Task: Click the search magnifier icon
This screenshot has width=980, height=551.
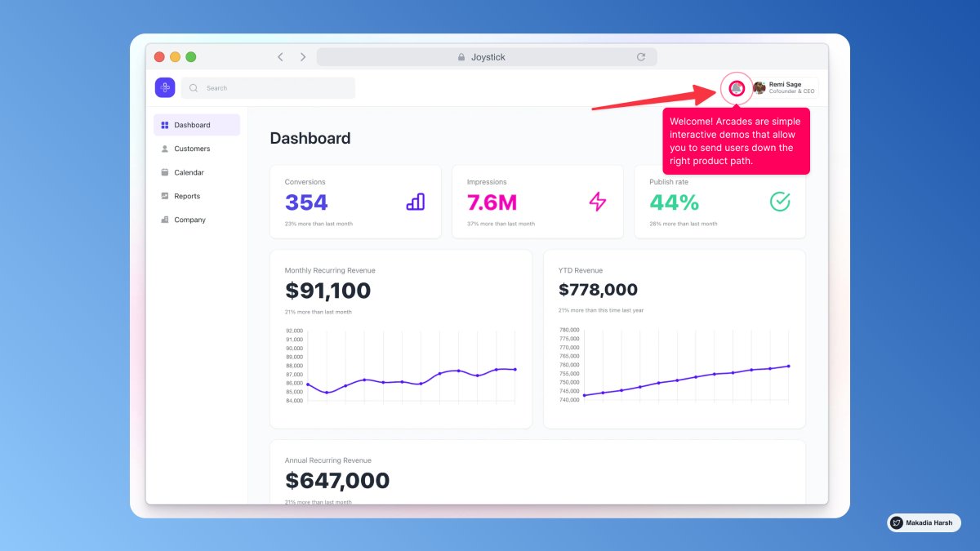Action: pyautogui.click(x=194, y=88)
